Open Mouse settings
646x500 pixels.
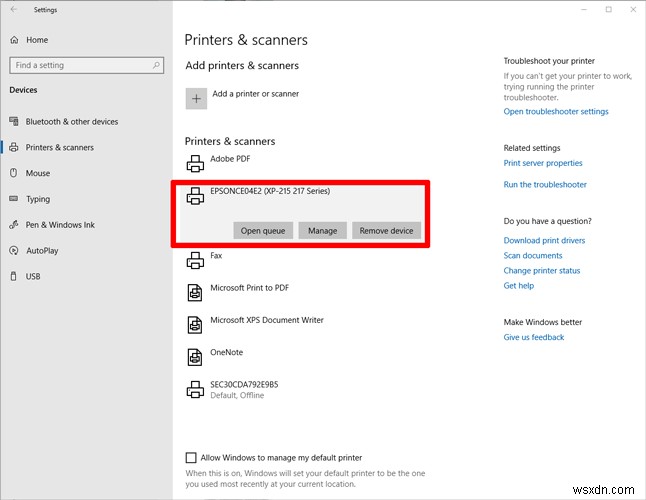click(x=38, y=173)
